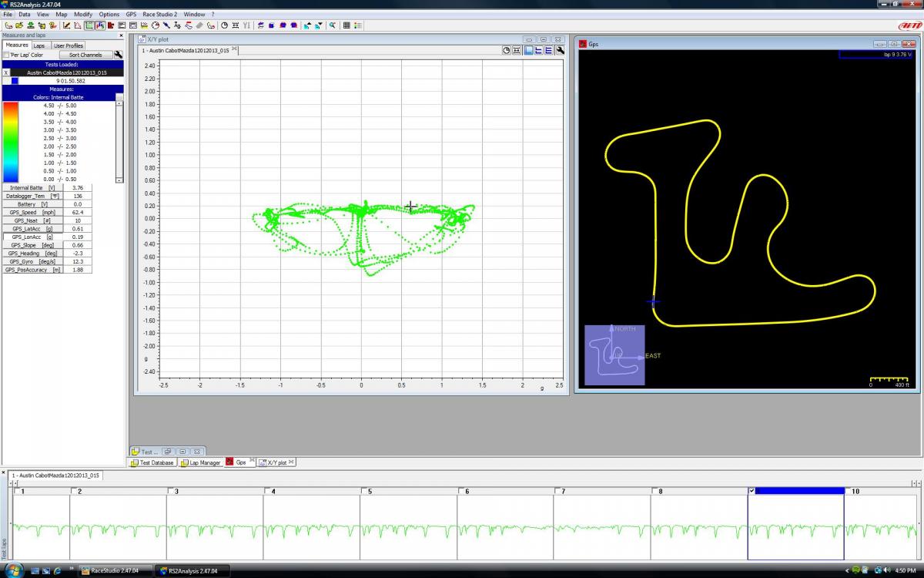Open RaceStudio 2.47.04 from the taskbar

[x=110, y=571]
